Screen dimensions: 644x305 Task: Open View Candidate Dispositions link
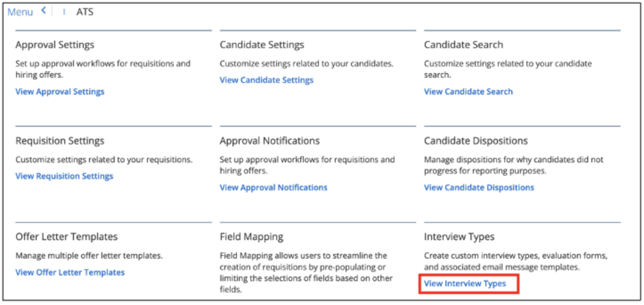pos(479,188)
